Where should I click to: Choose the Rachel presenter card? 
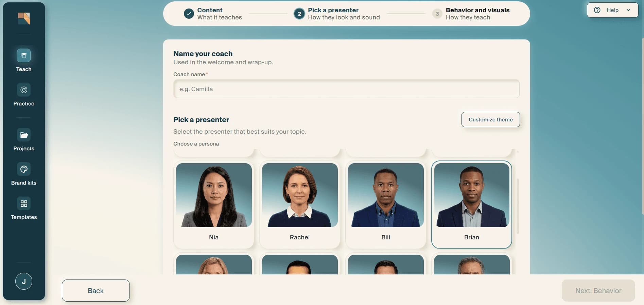tap(300, 205)
